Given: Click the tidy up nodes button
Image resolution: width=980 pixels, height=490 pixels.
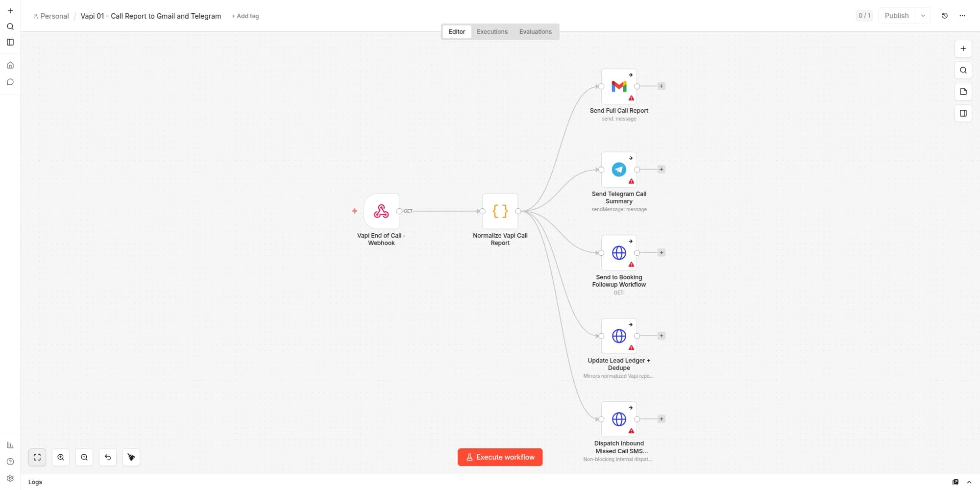Looking at the screenshot, I should click(131, 457).
